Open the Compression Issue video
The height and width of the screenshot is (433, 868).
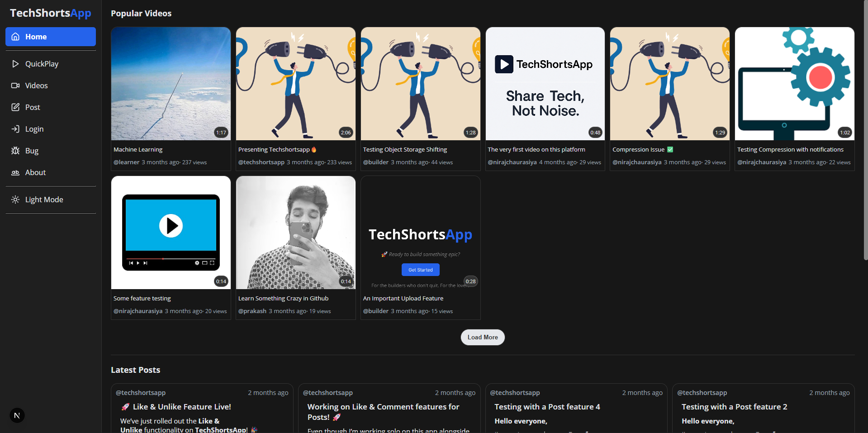[x=669, y=83]
